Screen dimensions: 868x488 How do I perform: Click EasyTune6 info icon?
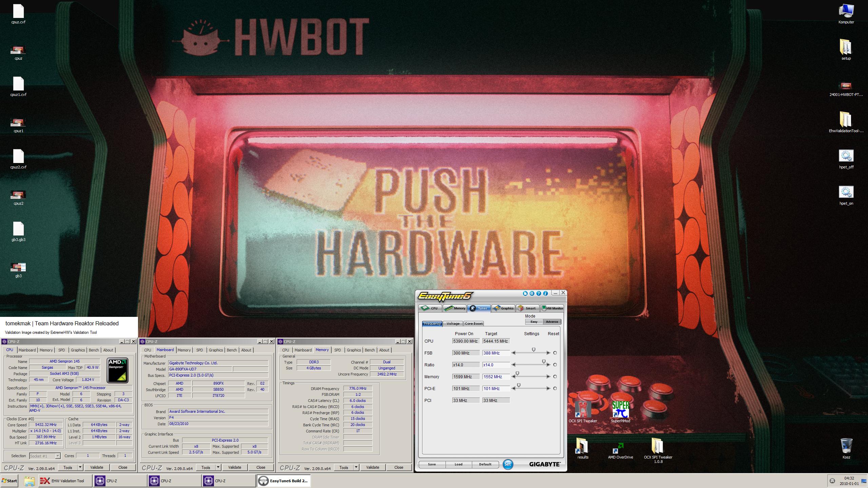point(546,293)
